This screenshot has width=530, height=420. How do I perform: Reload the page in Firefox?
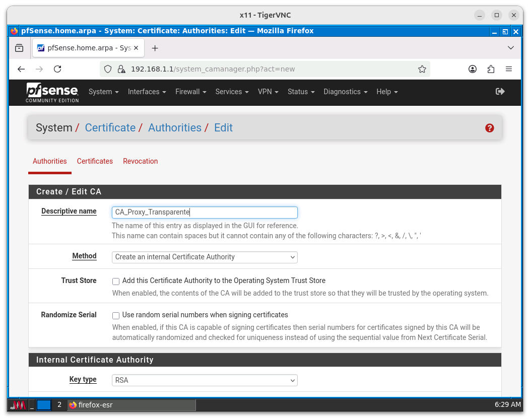[57, 69]
